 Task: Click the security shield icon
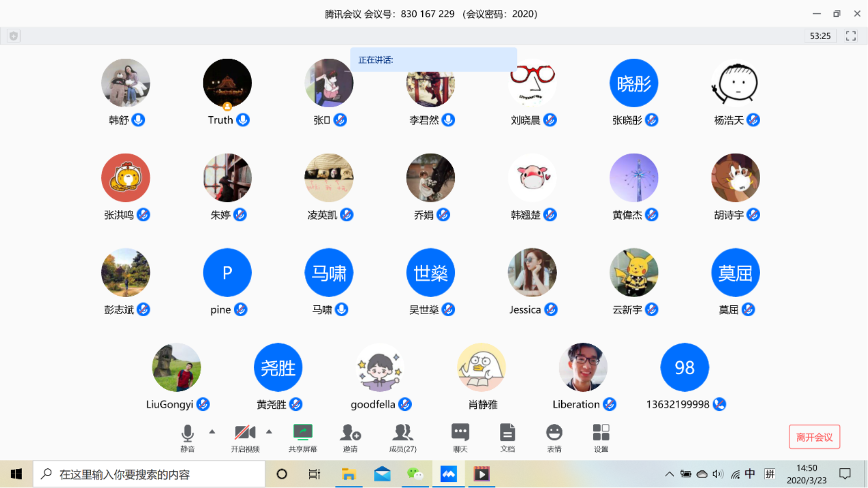point(14,36)
